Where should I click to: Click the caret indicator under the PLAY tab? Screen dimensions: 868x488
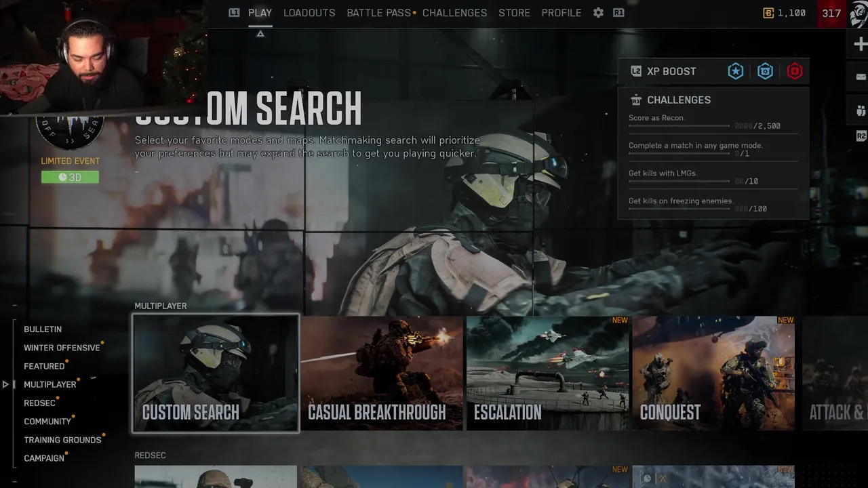260,33
